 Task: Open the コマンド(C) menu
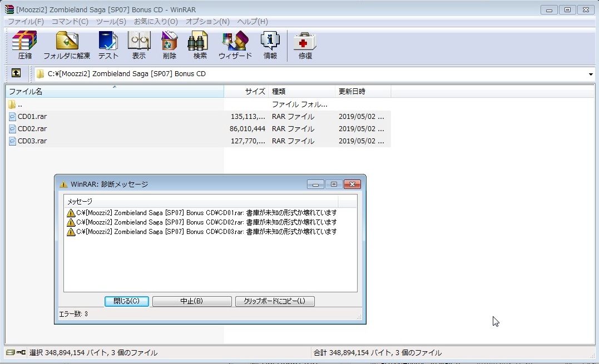click(70, 21)
